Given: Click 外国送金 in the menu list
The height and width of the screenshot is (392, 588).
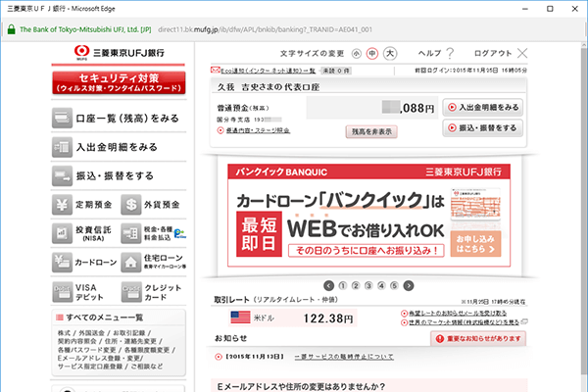Looking at the screenshot, I should [x=91, y=333].
